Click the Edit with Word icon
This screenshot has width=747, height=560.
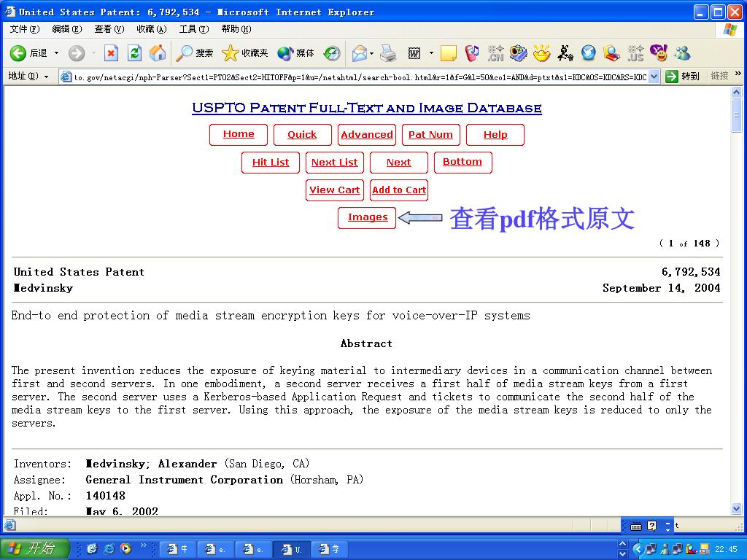pyautogui.click(x=414, y=52)
